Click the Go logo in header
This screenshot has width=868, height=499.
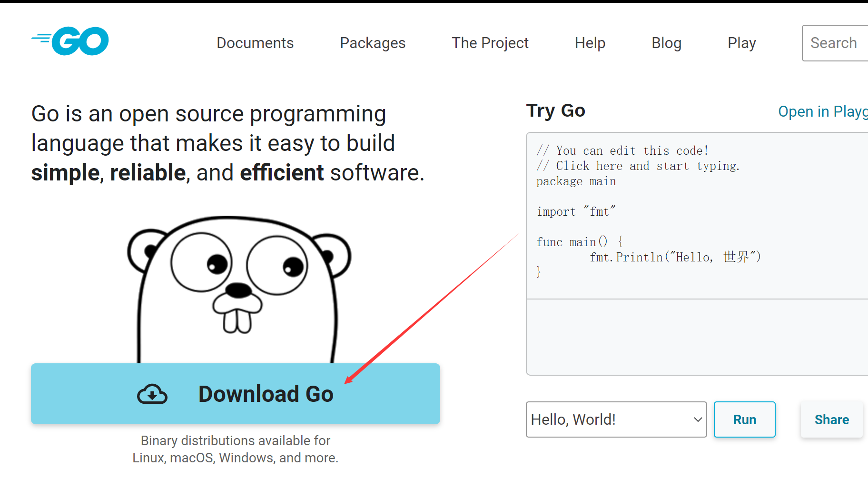(70, 41)
